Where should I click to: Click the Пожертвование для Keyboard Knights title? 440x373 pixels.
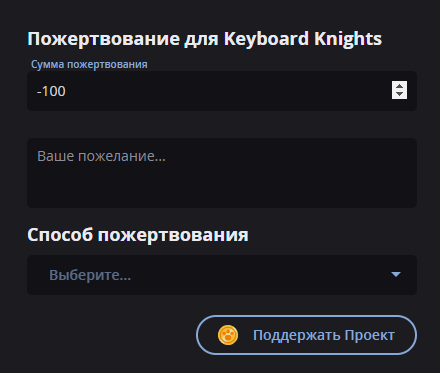[205, 39]
